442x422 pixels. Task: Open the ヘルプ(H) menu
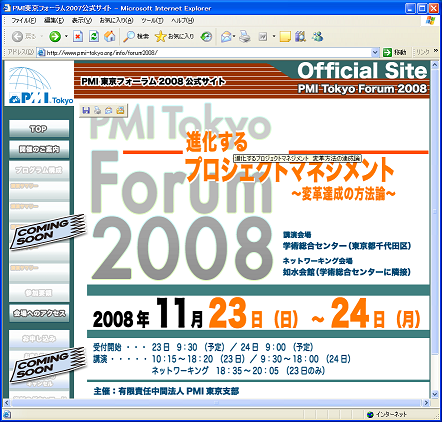pos(182,21)
